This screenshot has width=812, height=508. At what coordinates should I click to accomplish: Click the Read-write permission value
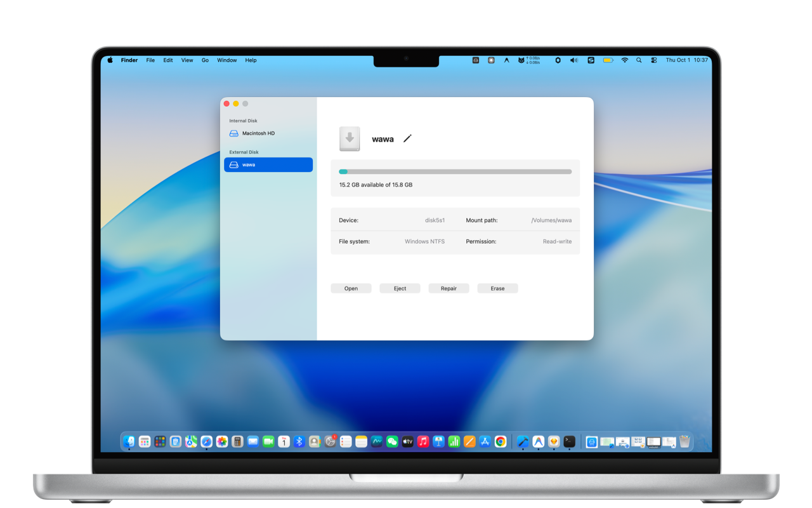tap(557, 241)
